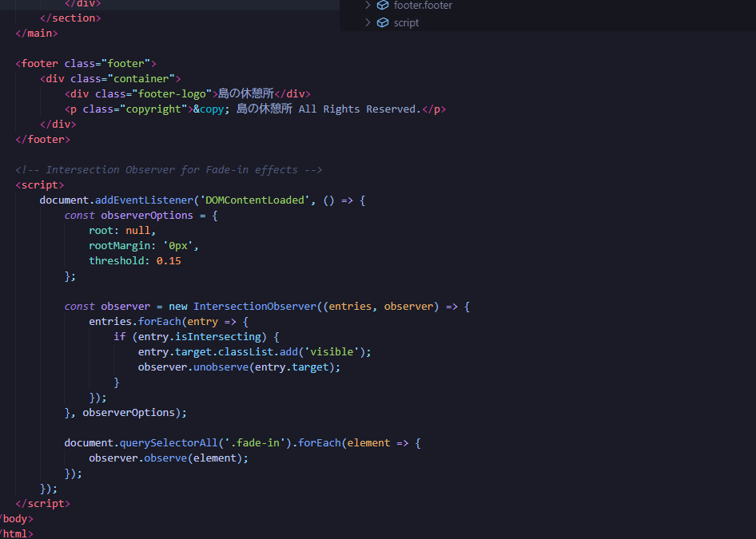The height and width of the screenshot is (539, 756).
Task: Expand the script outline node
Action: coord(368,23)
